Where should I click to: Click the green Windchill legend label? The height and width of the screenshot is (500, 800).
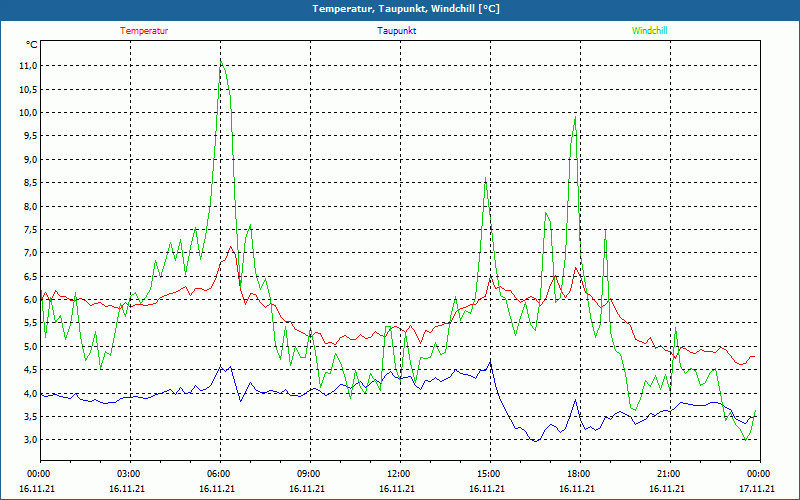point(649,31)
